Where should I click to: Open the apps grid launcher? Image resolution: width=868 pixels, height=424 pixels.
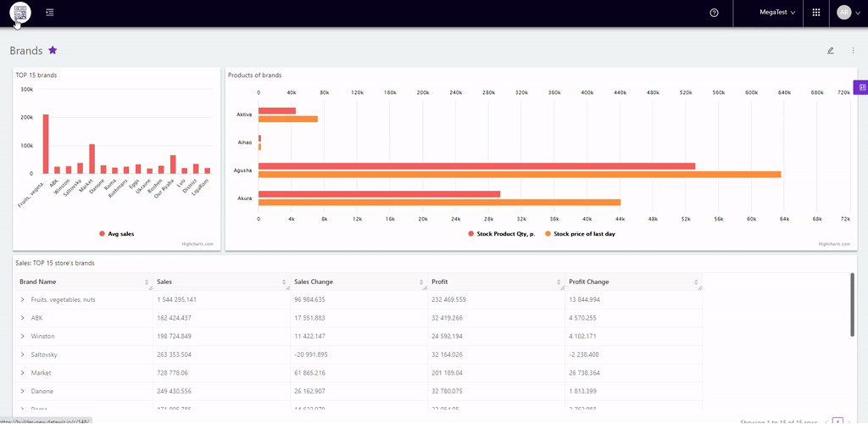click(x=816, y=13)
